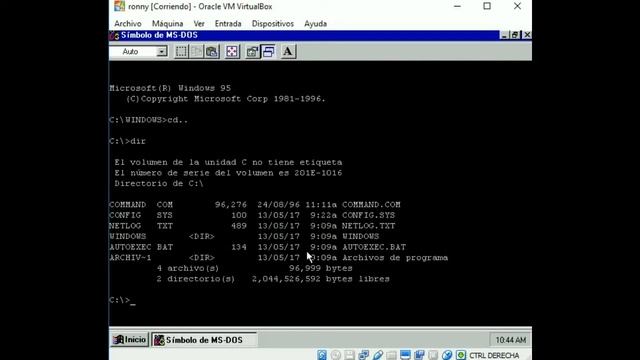Screen dimensions: 640x360
Task: Click the '96,999 bytes' total text
Action: point(320,268)
